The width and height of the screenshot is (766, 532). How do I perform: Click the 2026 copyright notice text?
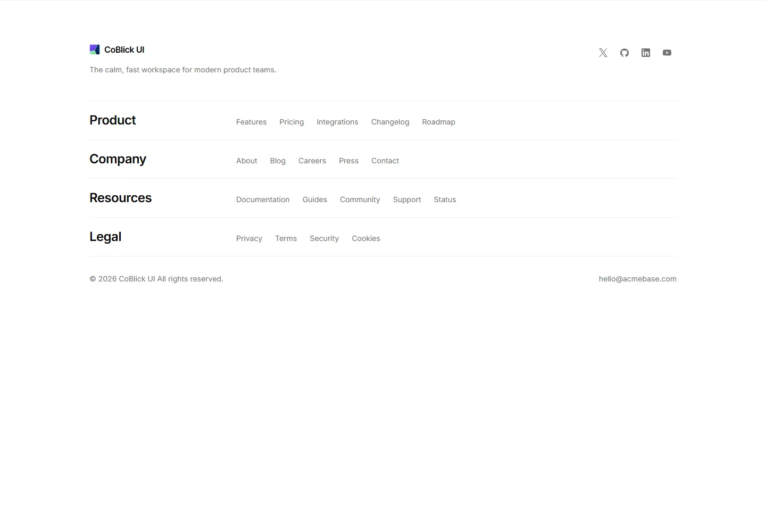(x=156, y=279)
